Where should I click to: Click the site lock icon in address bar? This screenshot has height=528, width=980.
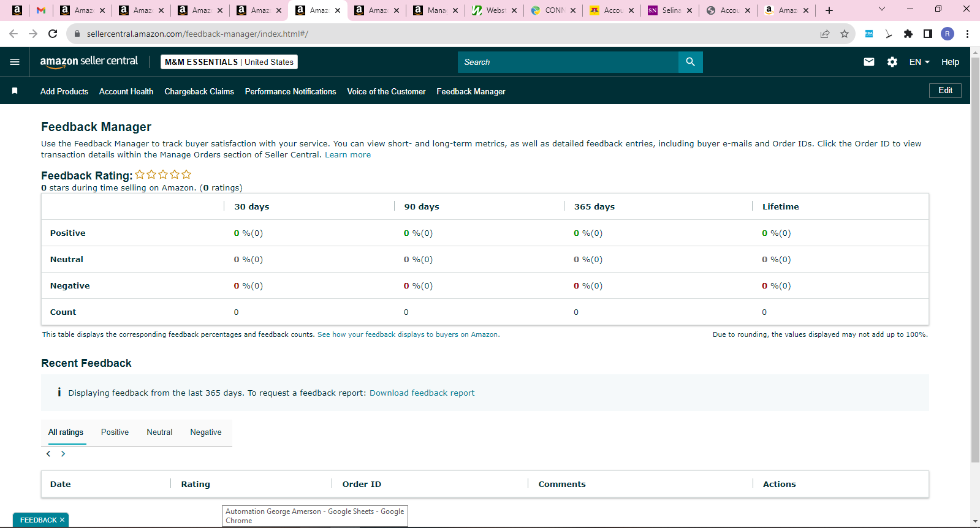(77, 34)
